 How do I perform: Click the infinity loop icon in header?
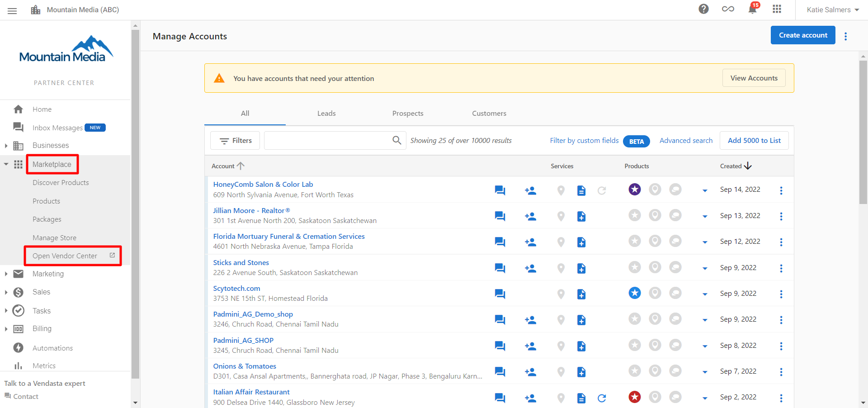pos(728,9)
